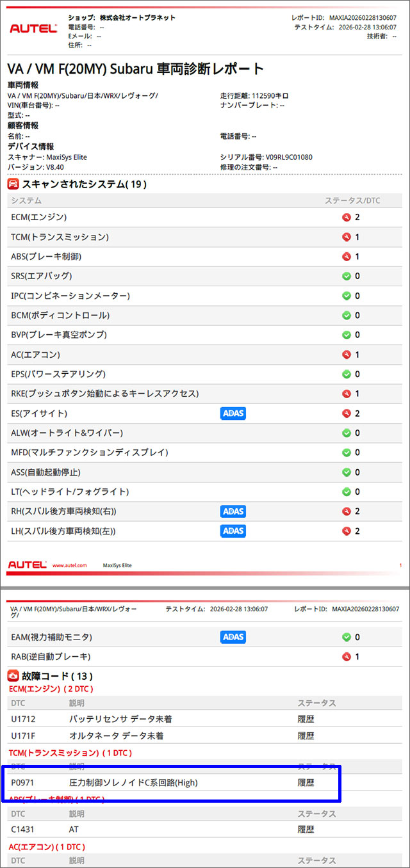Screen dimensions: 410x868
Task: Click the ECM(エンジン) system row name
Action: click(39, 217)
